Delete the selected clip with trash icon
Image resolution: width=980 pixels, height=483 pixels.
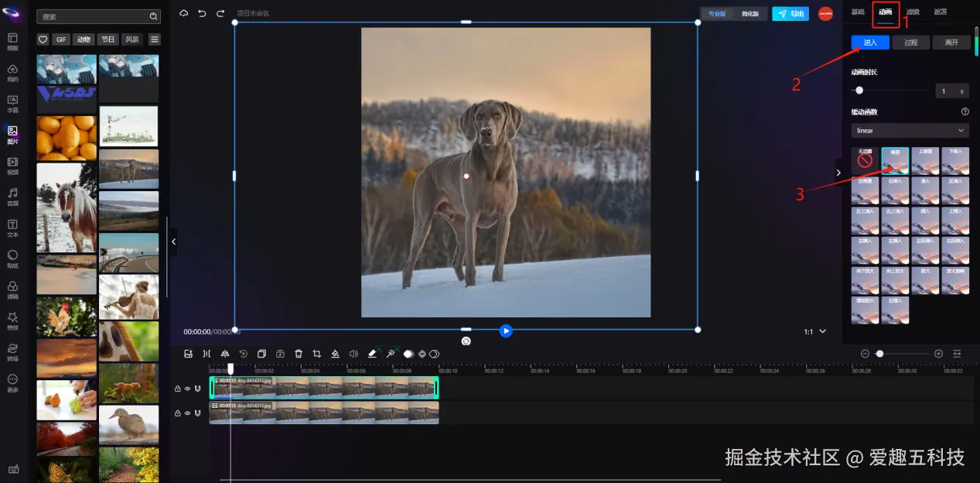pyautogui.click(x=299, y=354)
